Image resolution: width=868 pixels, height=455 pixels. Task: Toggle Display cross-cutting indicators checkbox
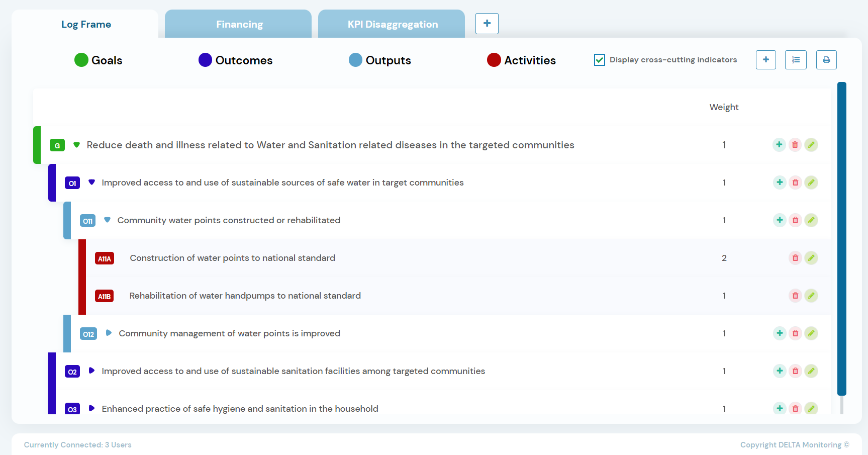(600, 60)
